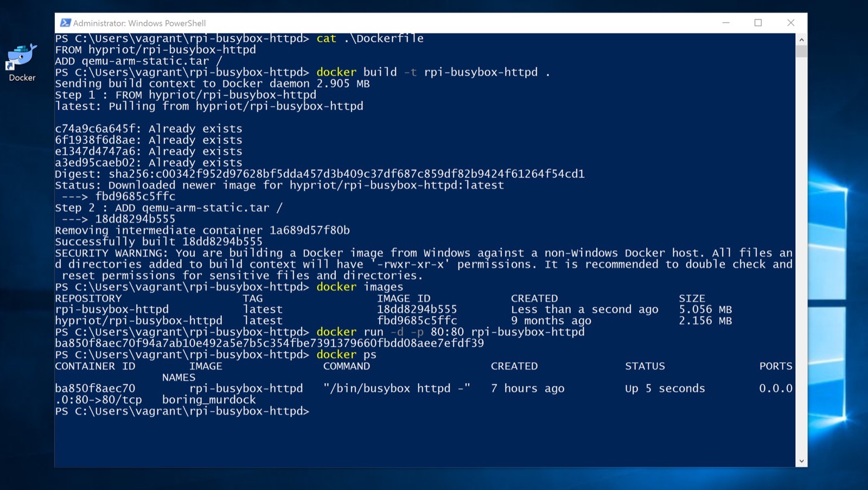Click the PowerShell icon in the title bar
Viewport: 868px width, 490px height.
(x=66, y=23)
